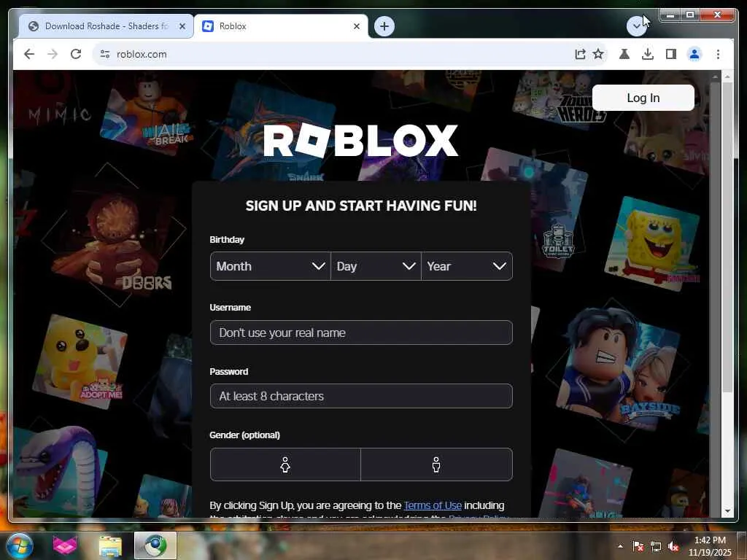Click the Log In button
The image size is (747, 560).
pyautogui.click(x=643, y=98)
